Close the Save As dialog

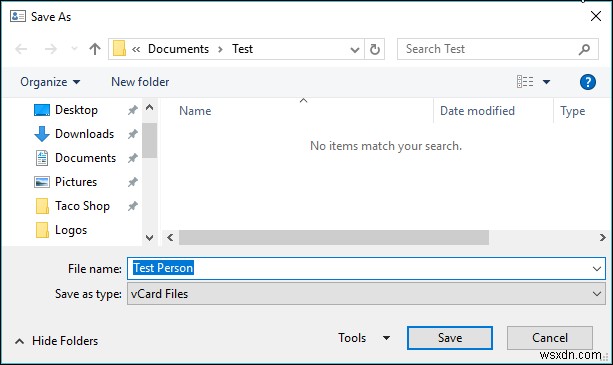click(596, 16)
